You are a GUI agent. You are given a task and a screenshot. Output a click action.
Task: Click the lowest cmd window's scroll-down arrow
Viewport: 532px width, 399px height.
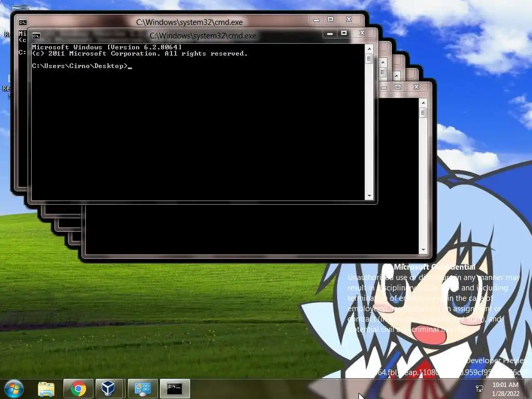(x=423, y=250)
